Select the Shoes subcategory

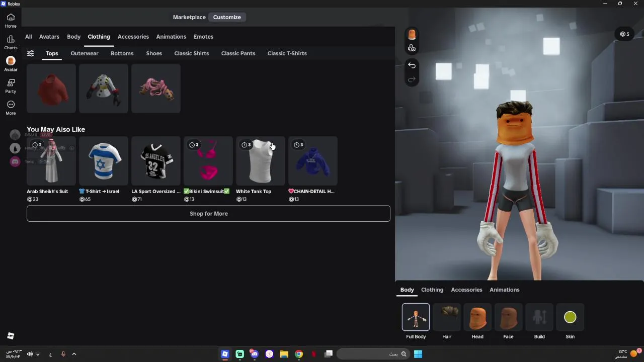pyautogui.click(x=154, y=53)
